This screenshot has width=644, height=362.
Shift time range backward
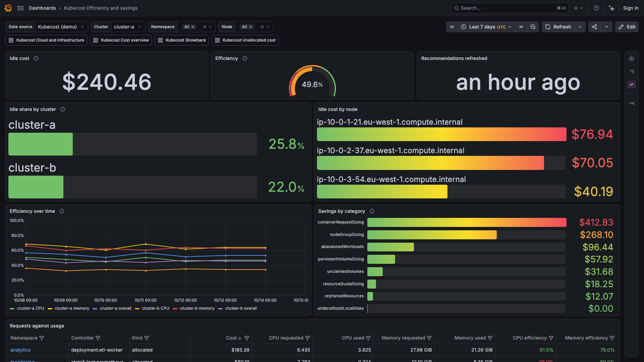click(452, 27)
